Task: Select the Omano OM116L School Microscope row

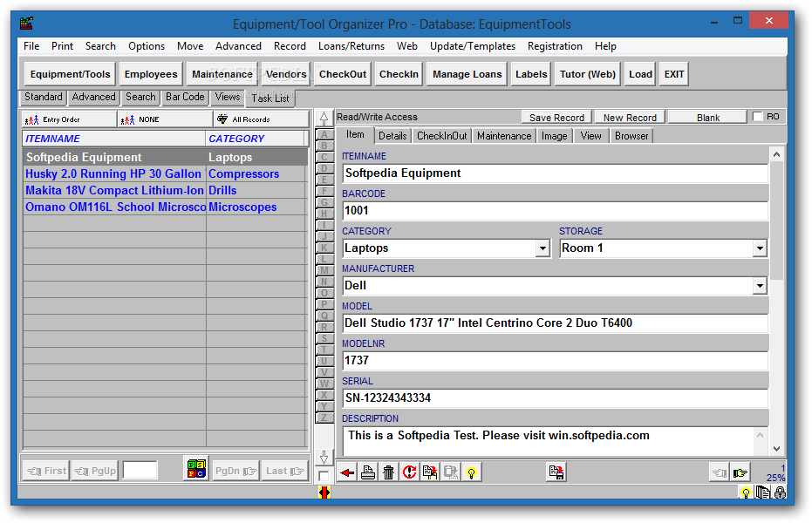Action: [x=165, y=207]
